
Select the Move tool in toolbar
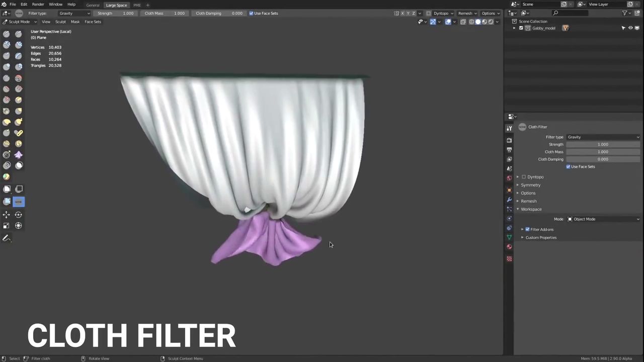[x=7, y=215]
